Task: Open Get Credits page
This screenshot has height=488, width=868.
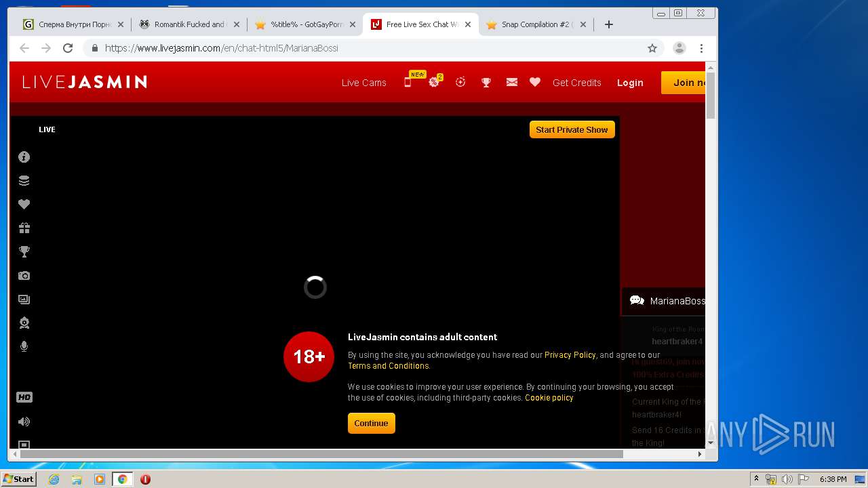Action: [x=577, y=83]
